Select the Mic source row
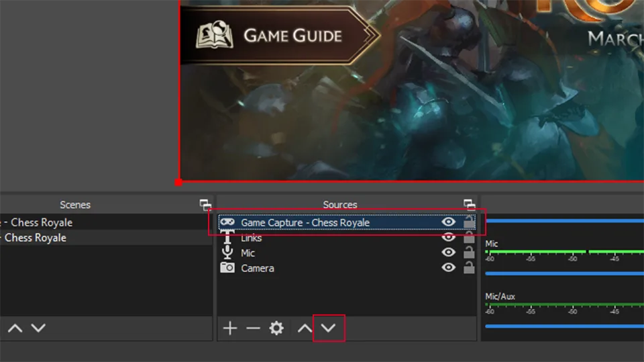This screenshot has width=644, height=362. click(347, 253)
